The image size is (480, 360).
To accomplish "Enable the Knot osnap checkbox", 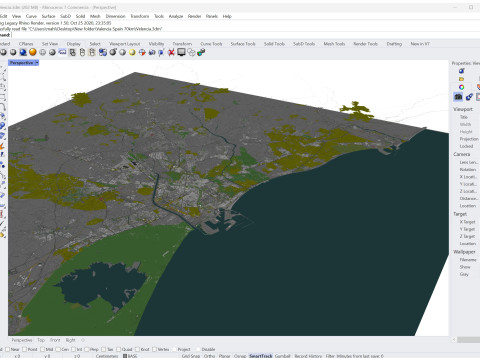I will click(137, 349).
